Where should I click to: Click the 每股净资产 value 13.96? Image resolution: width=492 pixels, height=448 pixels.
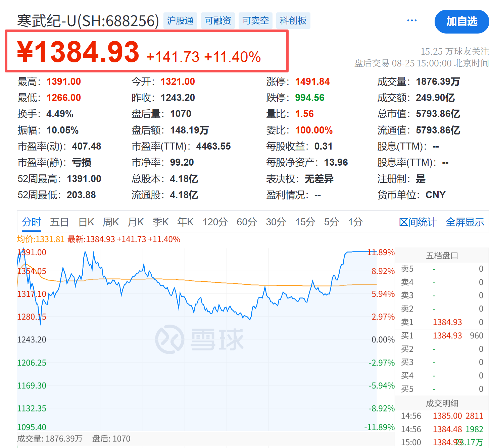click(x=336, y=162)
